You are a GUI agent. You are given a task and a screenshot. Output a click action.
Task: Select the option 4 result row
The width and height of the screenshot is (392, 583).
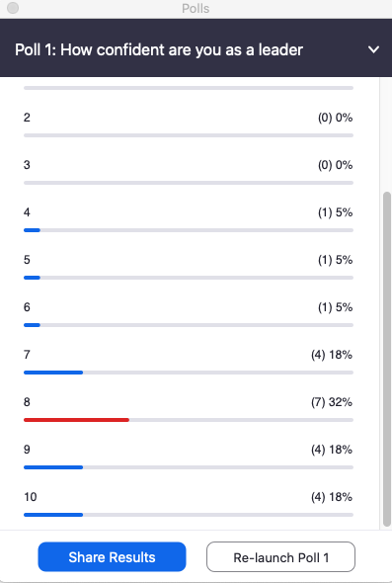(x=189, y=220)
